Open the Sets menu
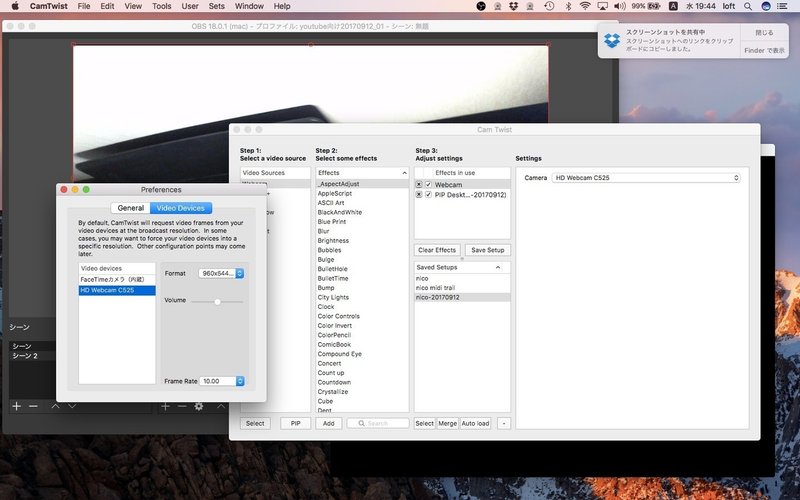 (x=216, y=6)
